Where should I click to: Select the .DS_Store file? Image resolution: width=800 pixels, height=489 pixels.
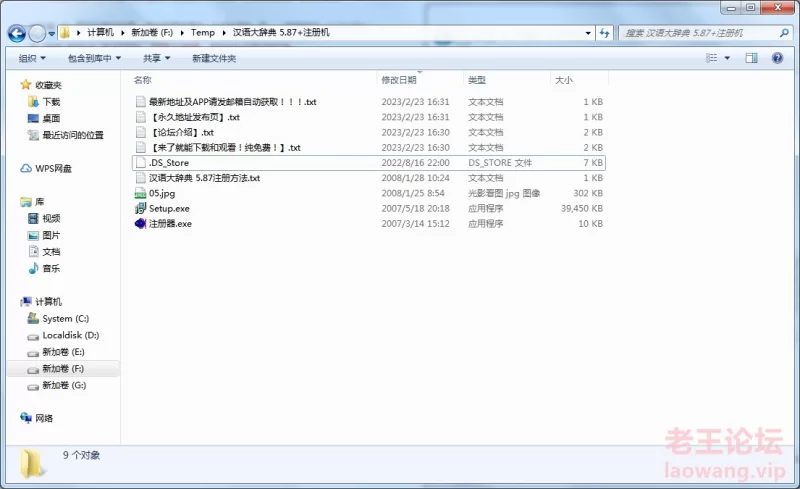tap(368, 163)
